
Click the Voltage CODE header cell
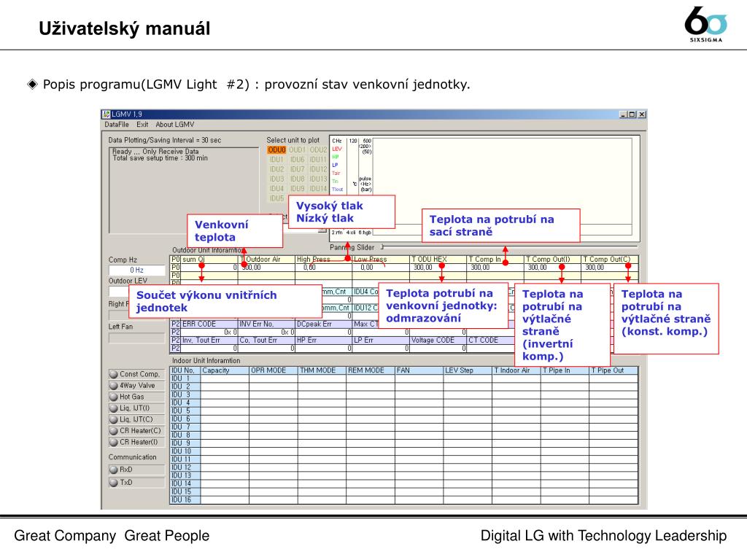pos(438,340)
